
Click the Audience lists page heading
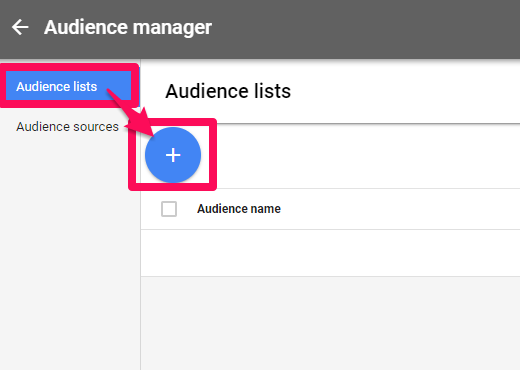pos(228,91)
